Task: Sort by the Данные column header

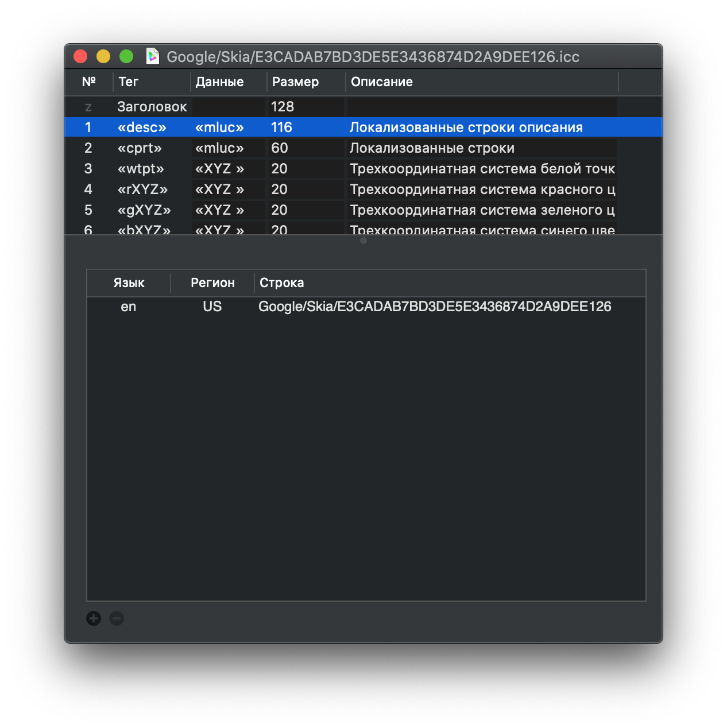Action: point(229,82)
